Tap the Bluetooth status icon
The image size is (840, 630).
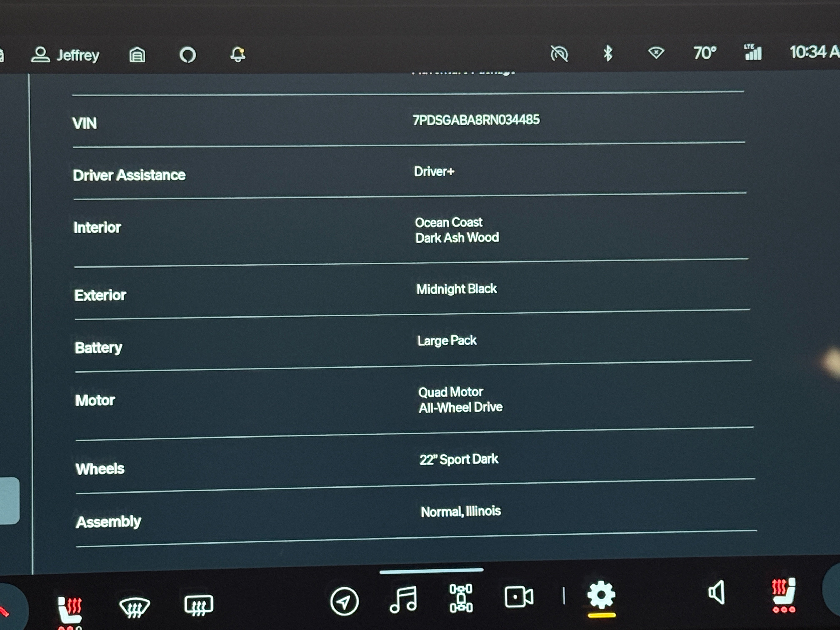click(x=607, y=53)
